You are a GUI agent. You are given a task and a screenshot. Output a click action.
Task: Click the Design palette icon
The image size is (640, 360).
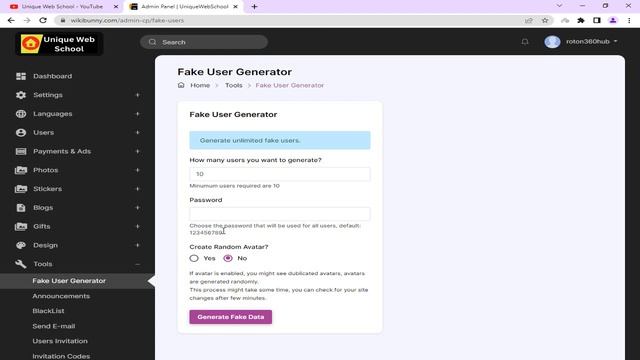tap(21, 245)
